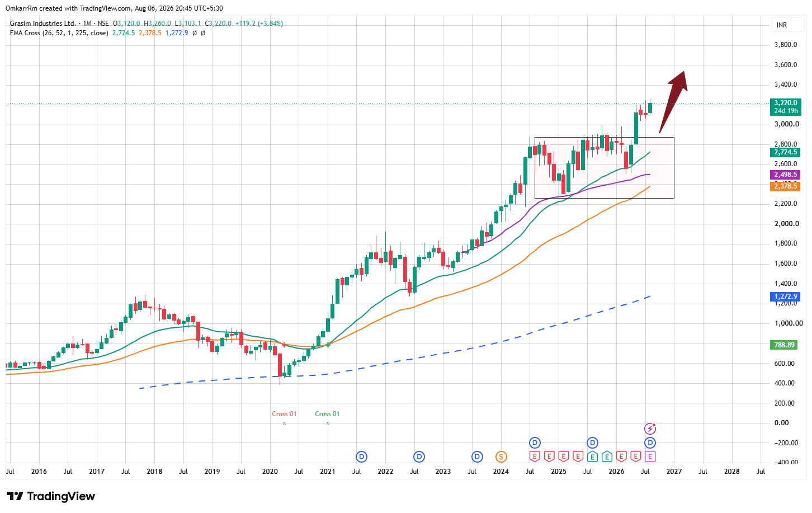812x513 pixels.
Task: Click the purple 2,498.5 price axis tag
Action: [x=786, y=175]
